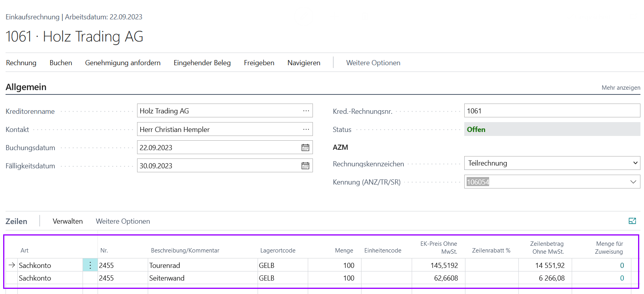This screenshot has height=294, width=644.
Task: Show Weitere Optionen in the top action bar
Action: pos(373,63)
